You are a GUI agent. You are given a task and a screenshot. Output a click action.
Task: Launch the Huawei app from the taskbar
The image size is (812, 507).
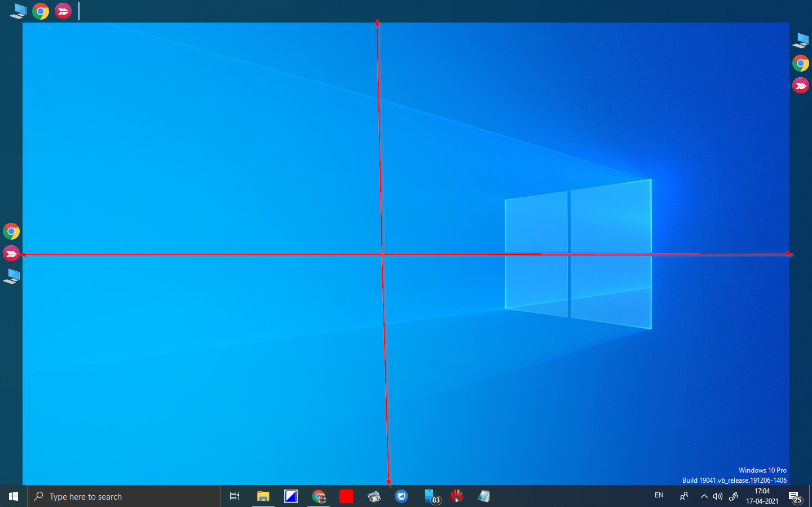coord(457,496)
